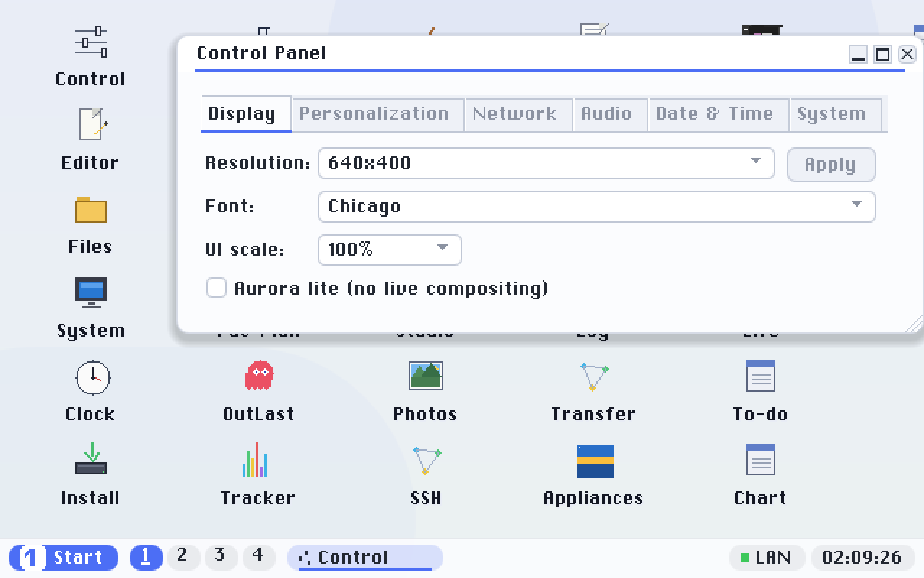Open the Control desktop icon
The width and height of the screenshot is (924, 578).
click(90, 58)
